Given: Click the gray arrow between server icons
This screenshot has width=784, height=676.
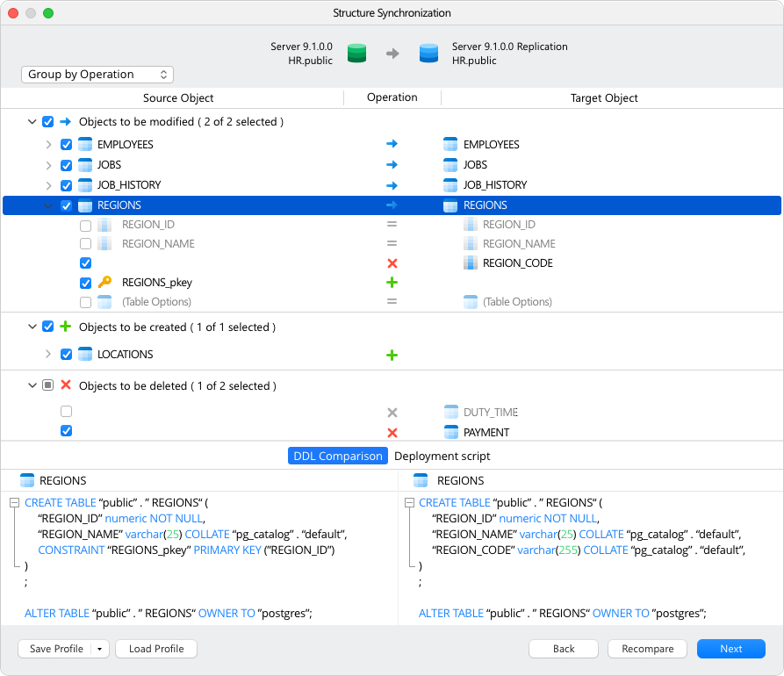Looking at the screenshot, I should tap(392, 53).
